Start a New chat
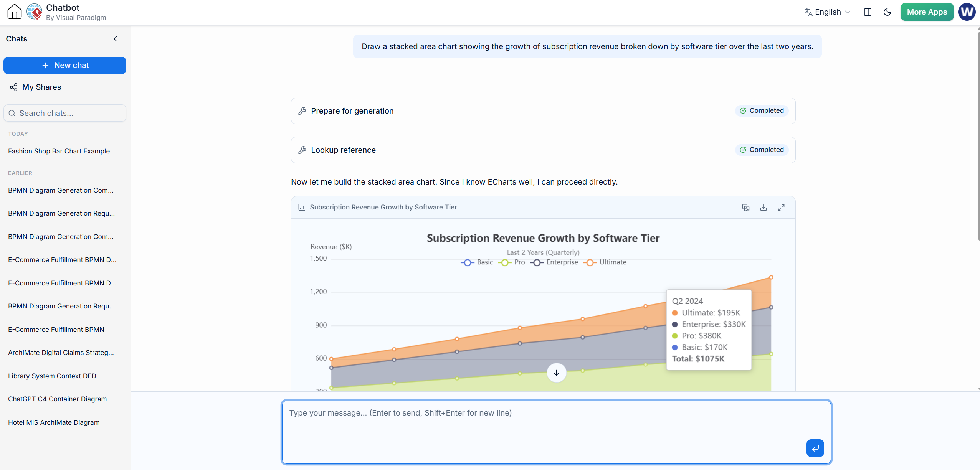 (65, 65)
